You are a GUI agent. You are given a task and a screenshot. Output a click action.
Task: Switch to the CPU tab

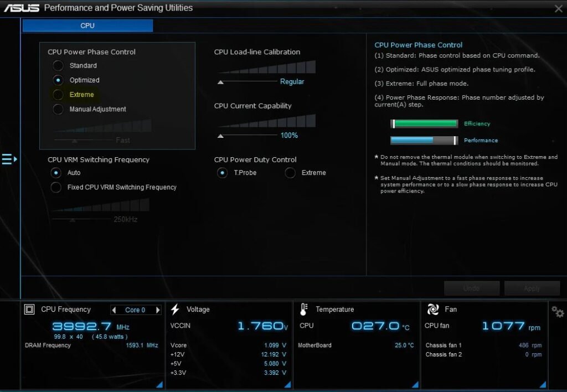(87, 25)
